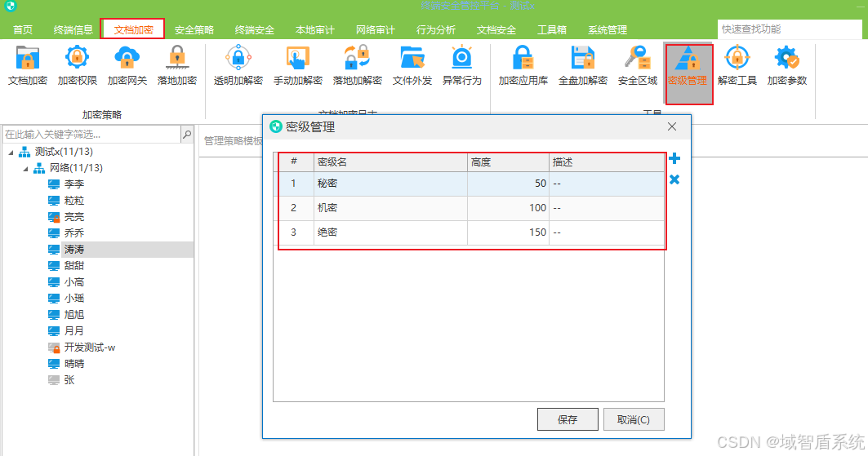Open the 手动加解密 log

coord(298,66)
